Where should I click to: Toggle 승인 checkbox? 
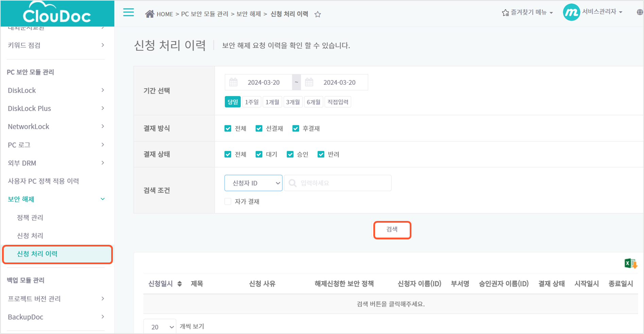[x=290, y=154]
